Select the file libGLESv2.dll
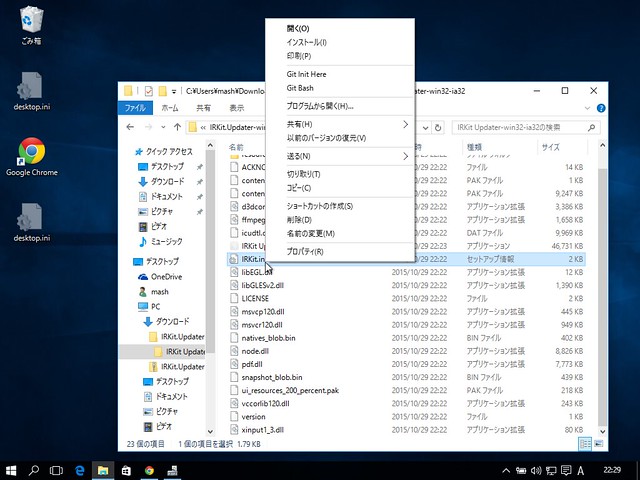This screenshot has width=640, height=480. [262, 285]
